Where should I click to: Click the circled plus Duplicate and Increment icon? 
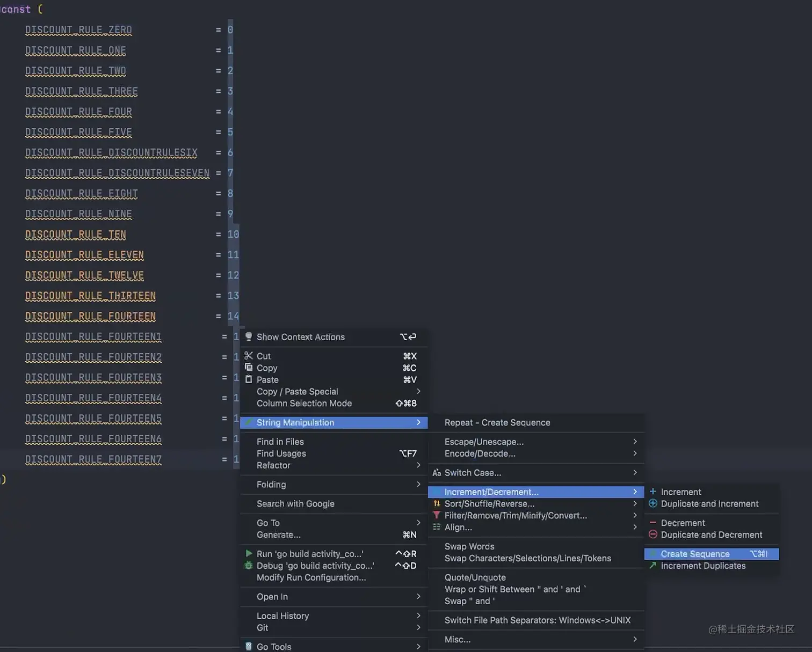tap(653, 503)
